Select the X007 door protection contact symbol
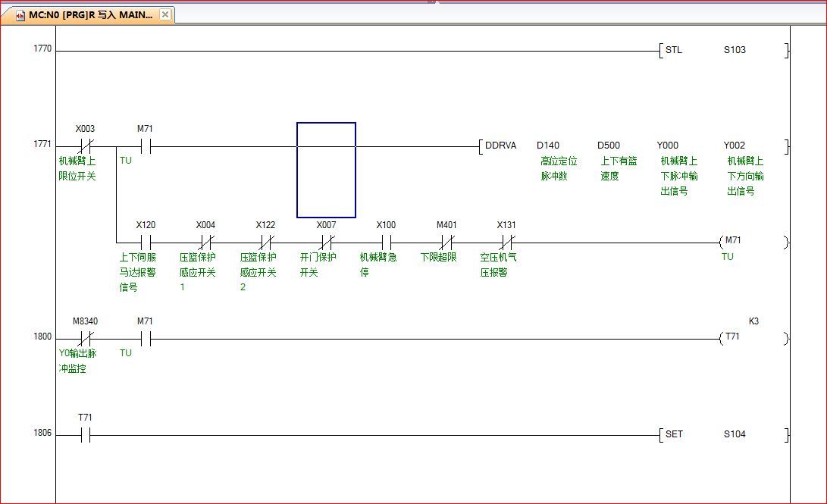 (326, 243)
